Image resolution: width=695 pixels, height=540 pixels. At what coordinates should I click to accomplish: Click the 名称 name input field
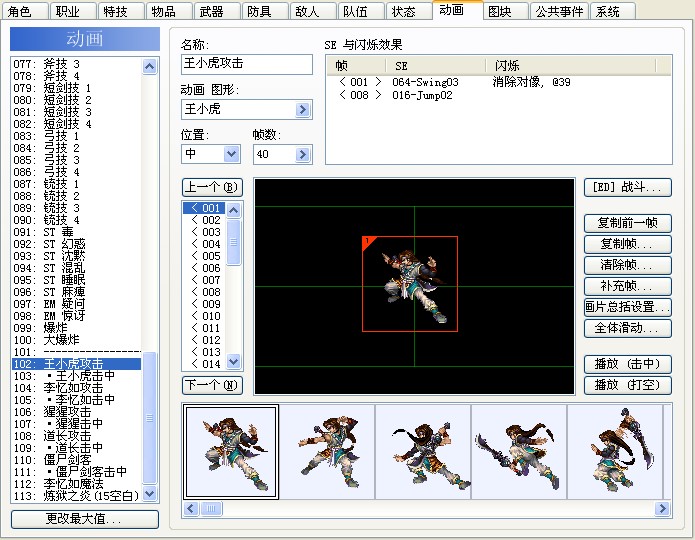point(246,64)
